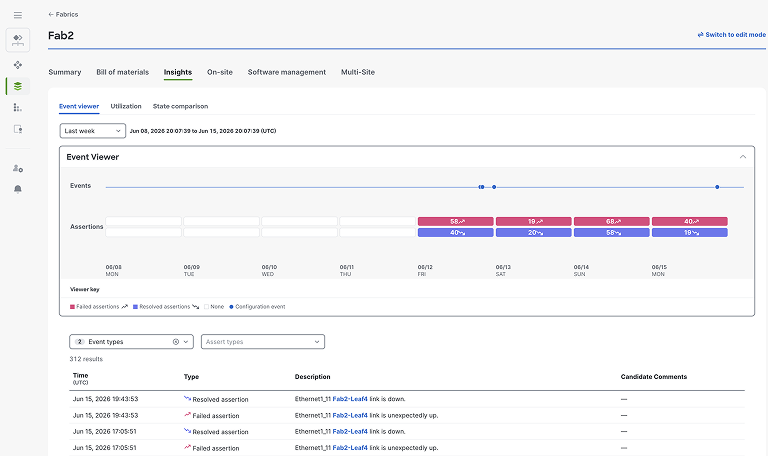Viewport: 768px width, 456px height.
Task: Open the hamburger menu icon
Action: tap(18, 15)
